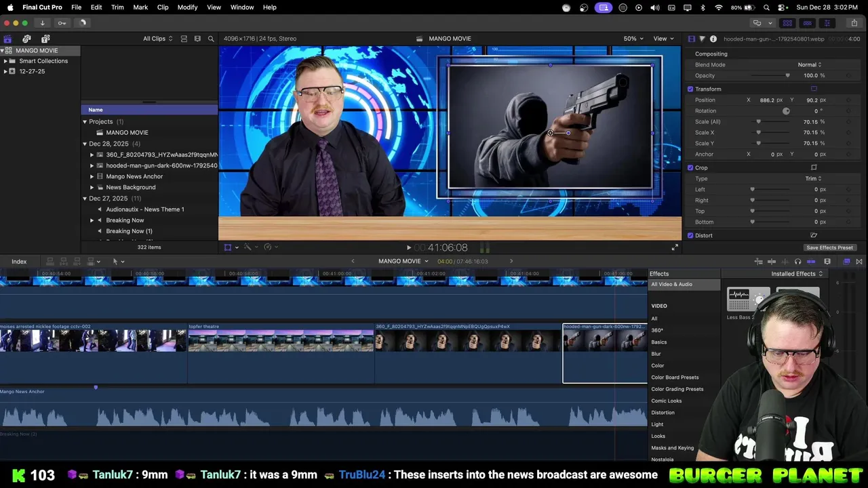Click the Rotation dial control

[x=786, y=110]
